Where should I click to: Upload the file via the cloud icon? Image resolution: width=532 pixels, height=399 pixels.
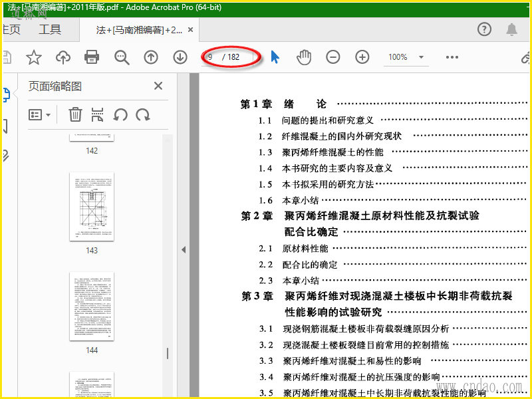click(63, 57)
